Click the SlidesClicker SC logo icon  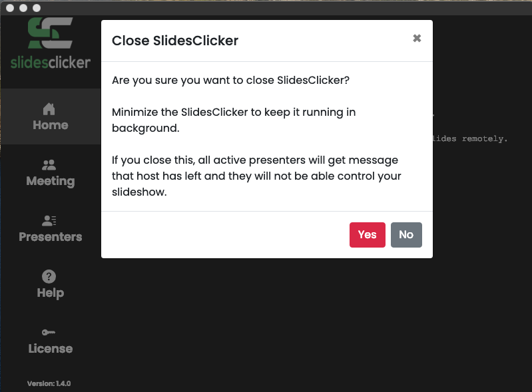tap(51, 33)
